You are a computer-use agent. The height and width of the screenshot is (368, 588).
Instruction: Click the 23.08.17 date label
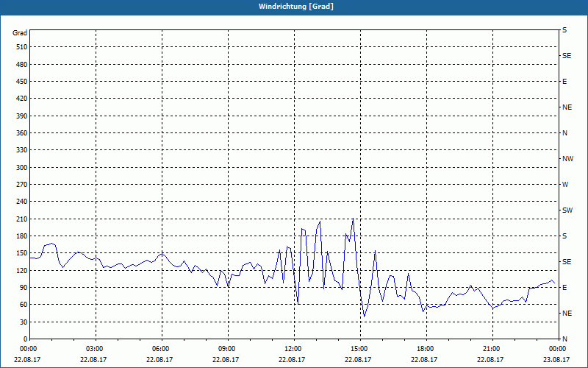coord(556,360)
